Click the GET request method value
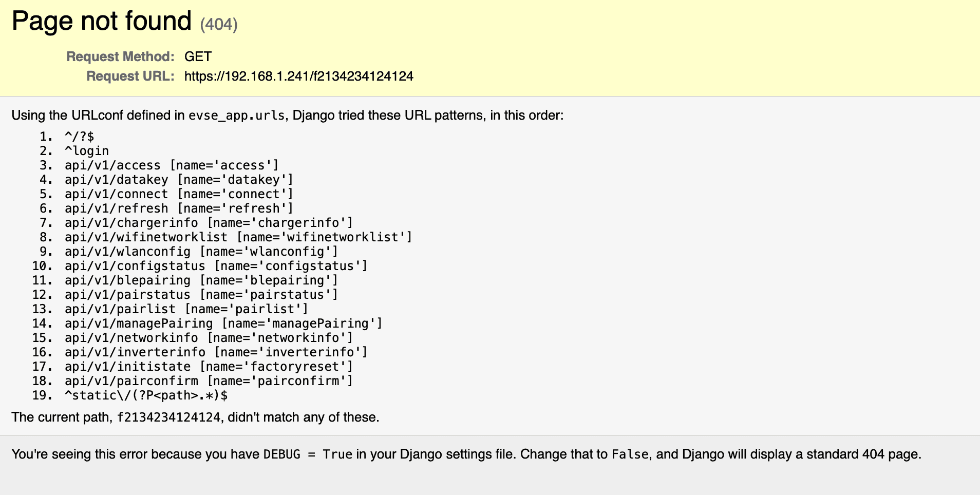Image resolution: width=980 pixels, height=495 pixels. [x=198, y=56]
